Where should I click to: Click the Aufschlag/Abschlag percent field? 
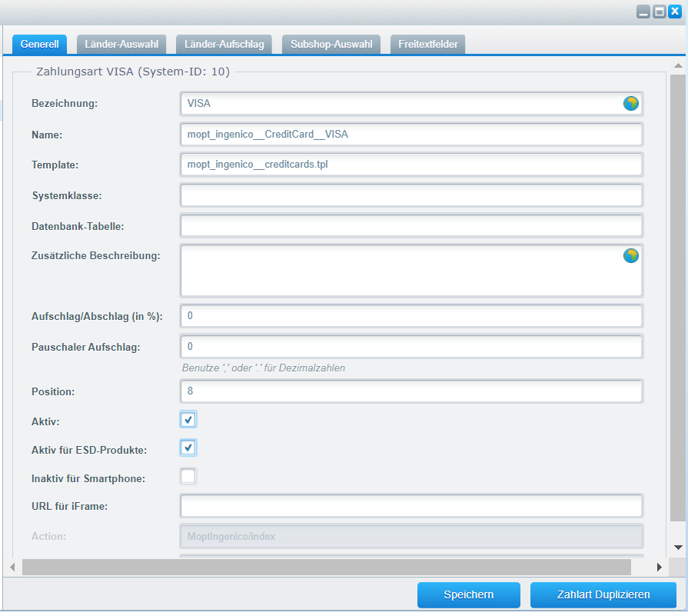(x=411, y=316)
